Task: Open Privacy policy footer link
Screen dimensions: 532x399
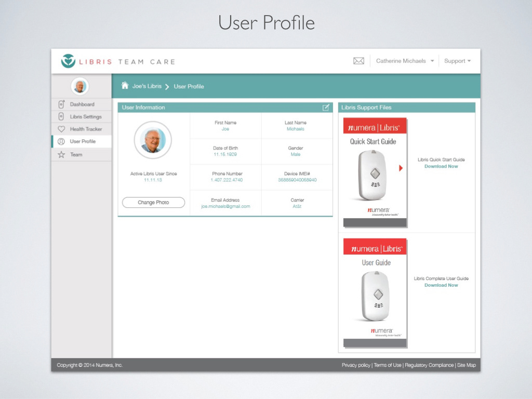Action: coord(356,365)
